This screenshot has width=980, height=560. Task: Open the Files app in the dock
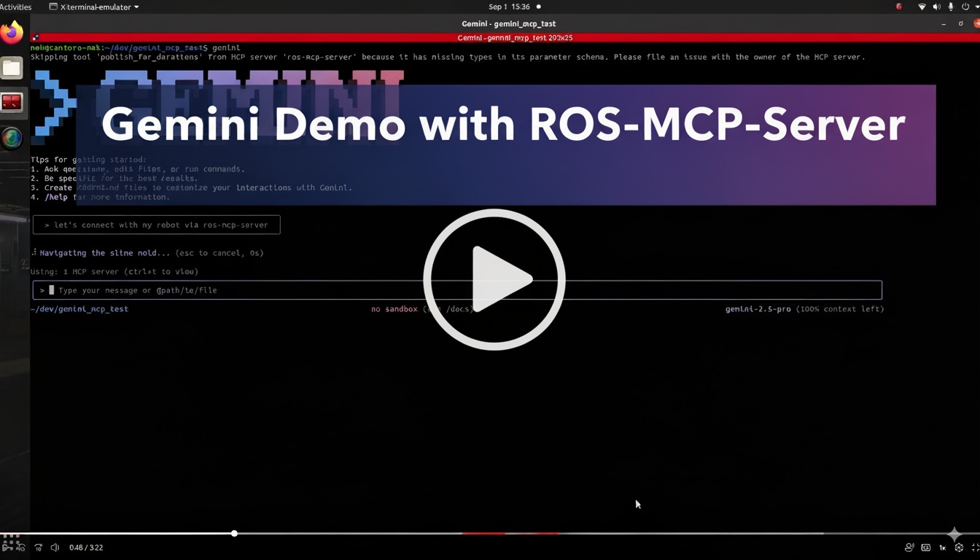tap(12, 69)
